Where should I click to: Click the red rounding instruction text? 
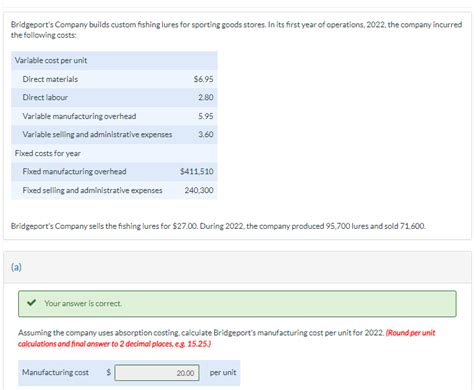227,338
